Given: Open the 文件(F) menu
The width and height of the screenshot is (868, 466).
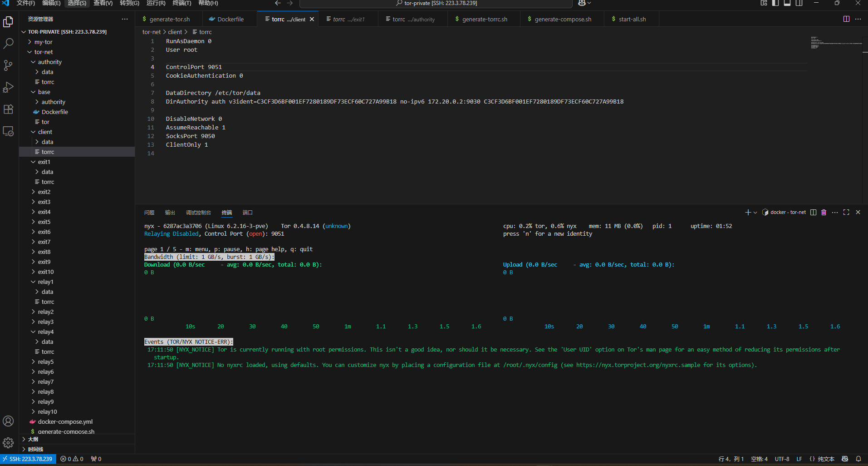Looking at the screenshot, I should (25, 3).
